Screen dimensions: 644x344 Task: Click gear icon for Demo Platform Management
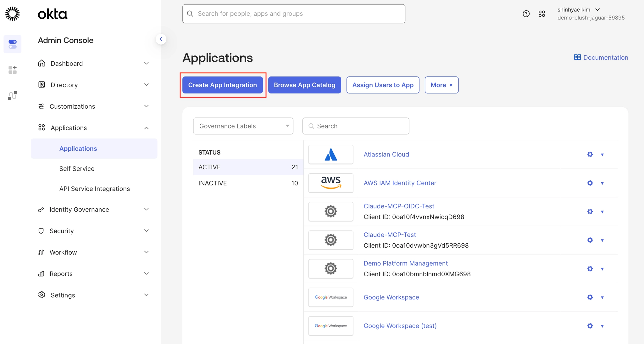pyautogui.click(x=590, y=269)
